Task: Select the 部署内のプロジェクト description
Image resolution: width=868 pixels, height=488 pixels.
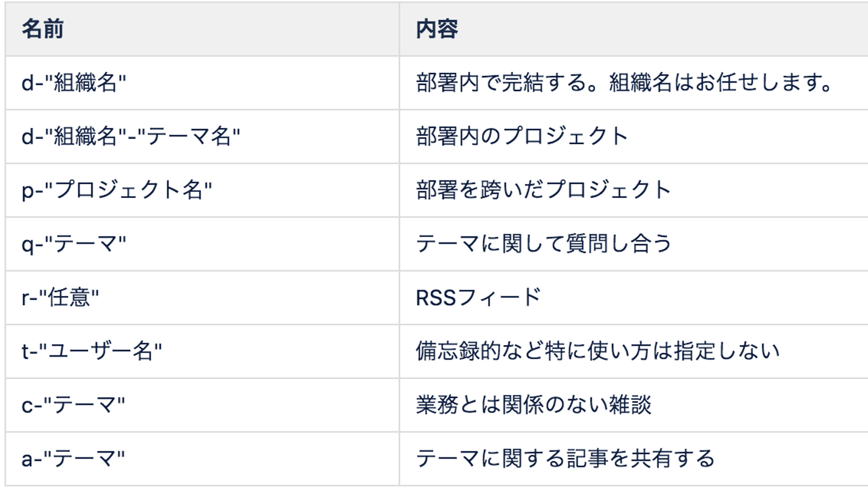Action: (522, 137)
